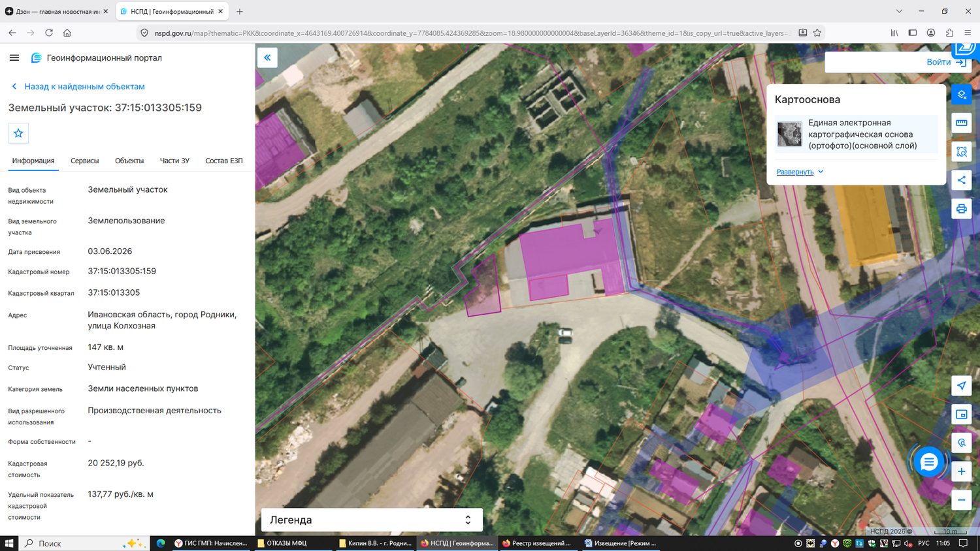Activate the search-by-area selection tool
This screenshot has width=980, height=551.
click(962, 151)
